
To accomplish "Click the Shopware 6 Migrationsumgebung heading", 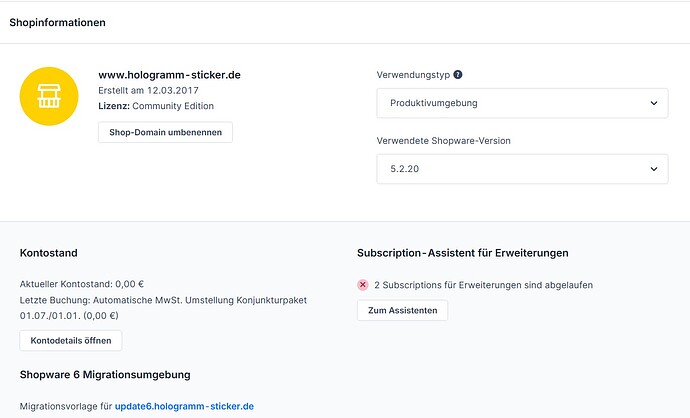I will pyautogui.click(x=105, y=375).
